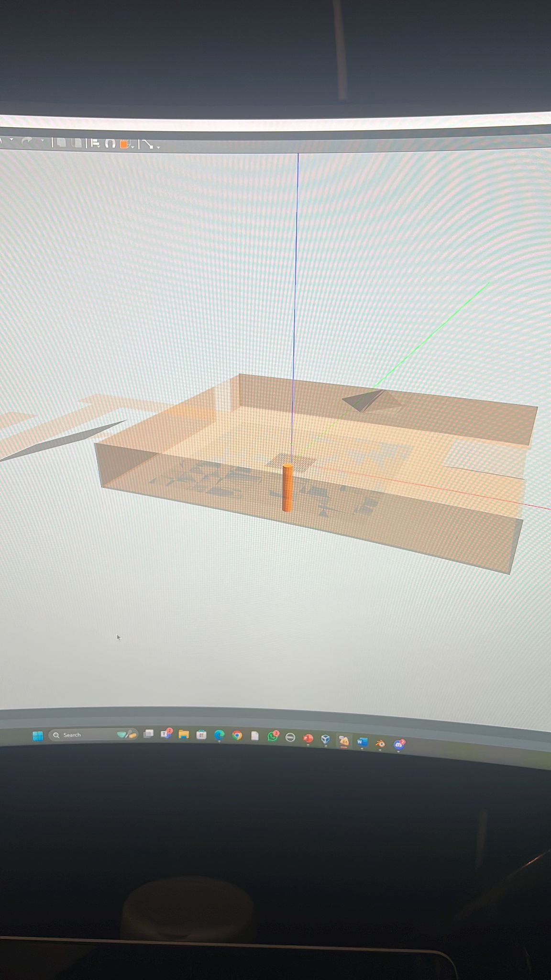Select the angled line drawing tool
Viewport: 551px width, 980px height.
click(147, 144)
